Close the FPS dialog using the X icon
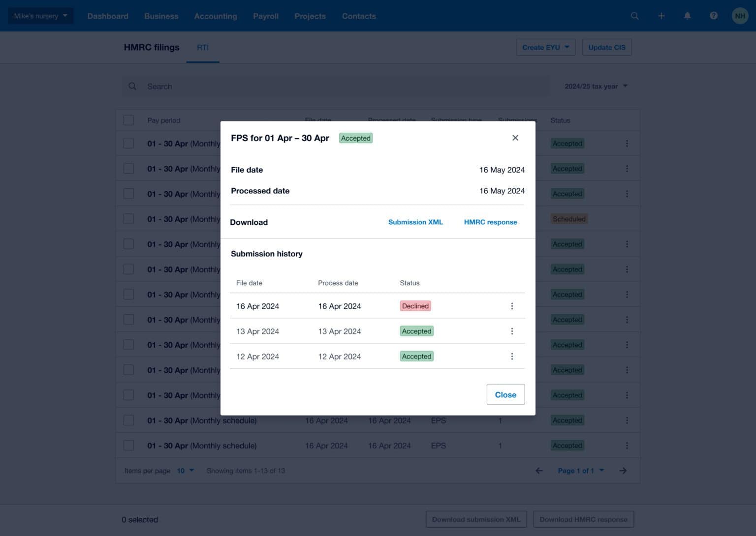Viewport: 756px width, 536px height. point(515,138)
